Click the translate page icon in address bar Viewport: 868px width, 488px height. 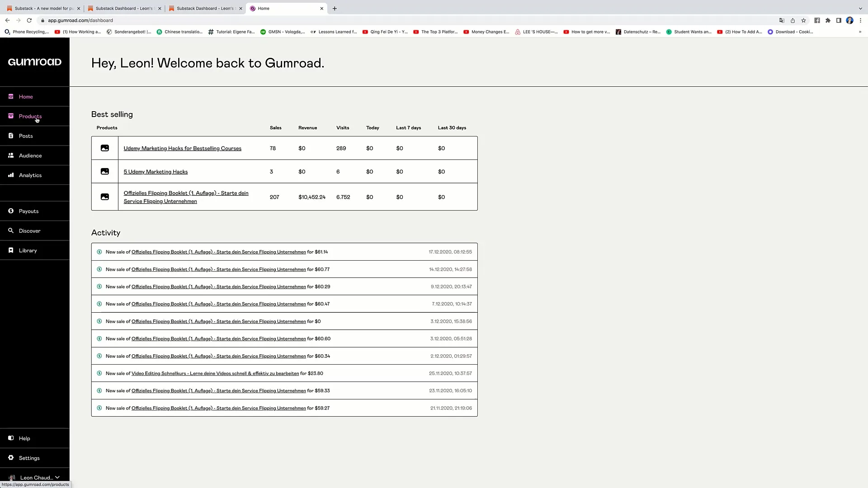782,20
